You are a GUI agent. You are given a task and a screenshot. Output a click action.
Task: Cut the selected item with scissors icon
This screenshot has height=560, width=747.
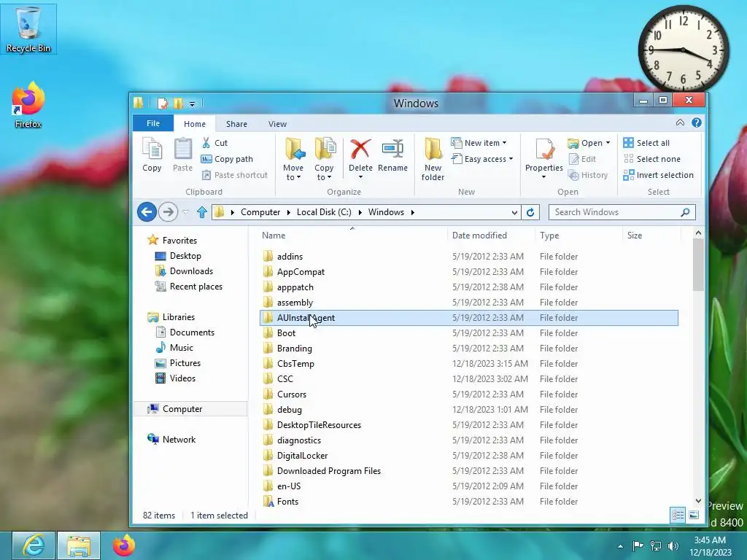[214, 143]
